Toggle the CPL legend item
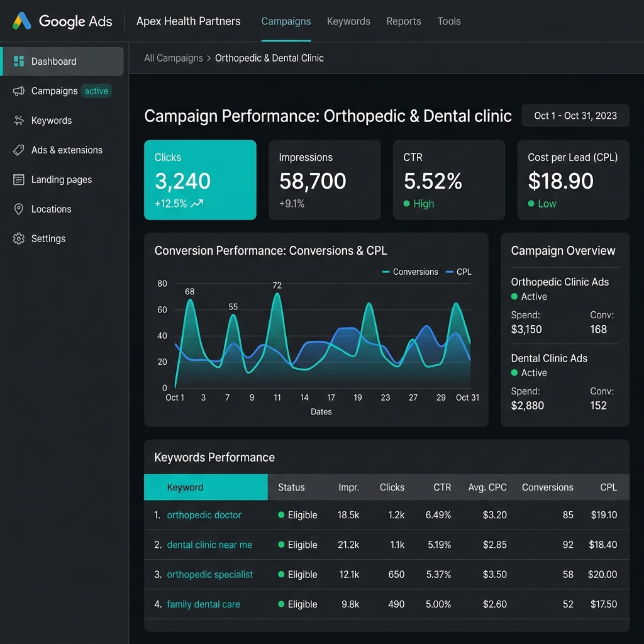Image resolution: width=644 pixels, height=644 pixels. click(458, 272)
